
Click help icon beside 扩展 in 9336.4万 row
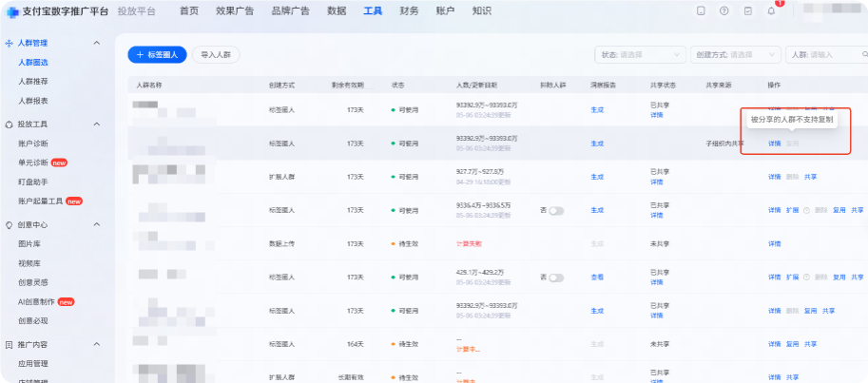pyautogui.click(x=806, y=210)
